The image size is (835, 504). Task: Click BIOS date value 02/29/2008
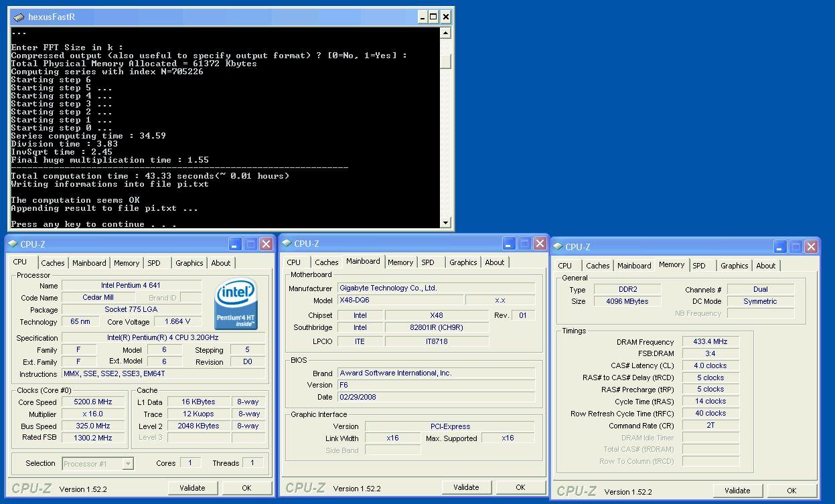point(436,397)
